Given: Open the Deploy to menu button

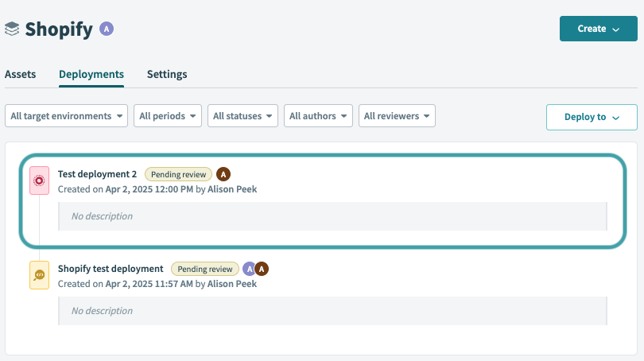Looking at the screenshot, I should [x=591, y=117].
